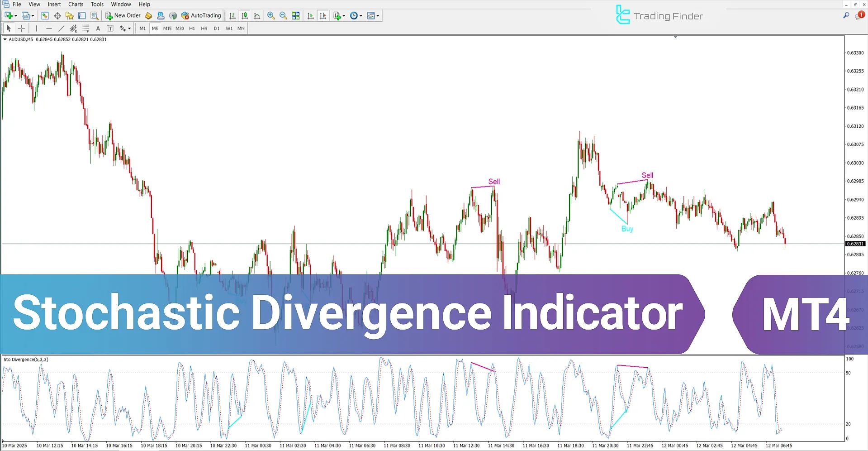Click the 0.62831 current price label
Image resolution: width=868 pixels, height=451 pixels.
tap(854, 244)
